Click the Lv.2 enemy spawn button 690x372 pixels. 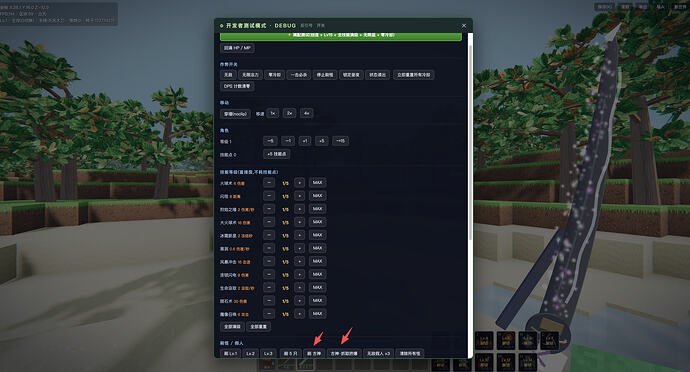pyautogui.click(x=250, y=354)
